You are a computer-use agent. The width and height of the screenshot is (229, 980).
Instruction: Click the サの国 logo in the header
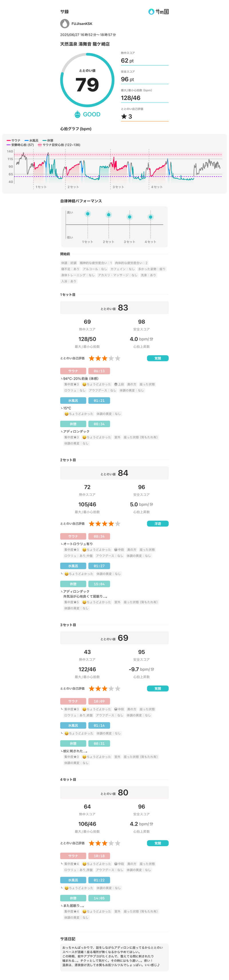[158, 12]
